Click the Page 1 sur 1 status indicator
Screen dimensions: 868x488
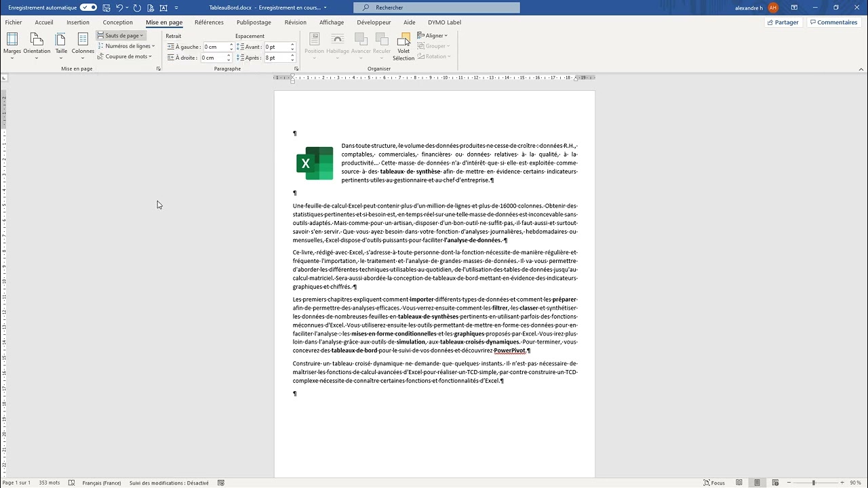click(16, 483)
